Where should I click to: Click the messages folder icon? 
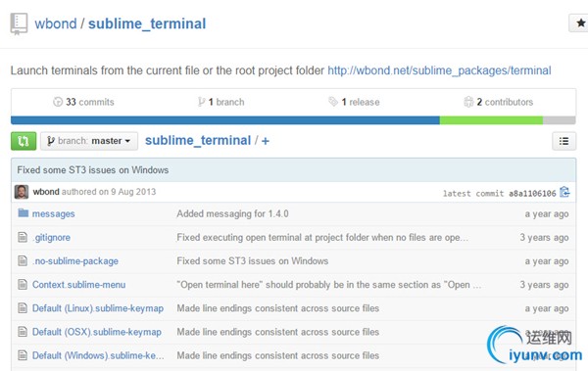tap(24, 213)
